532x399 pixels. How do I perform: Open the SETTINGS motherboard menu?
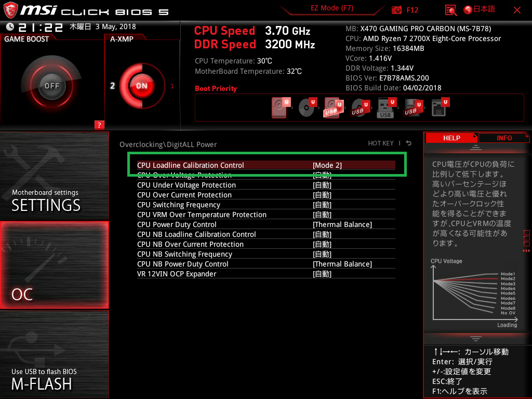(x=54, y=176)
